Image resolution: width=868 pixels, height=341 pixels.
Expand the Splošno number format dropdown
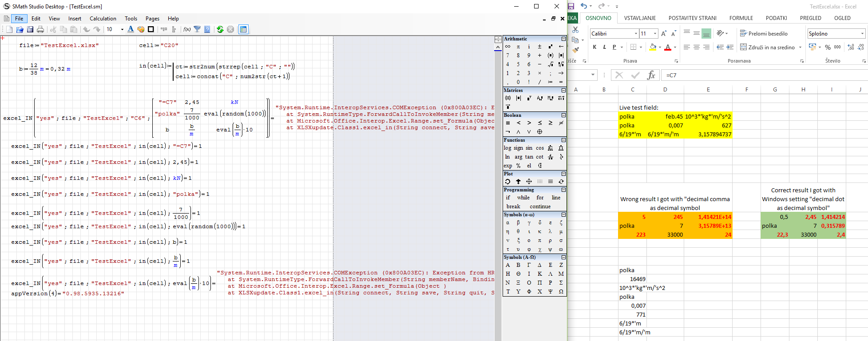click(862, 34)
